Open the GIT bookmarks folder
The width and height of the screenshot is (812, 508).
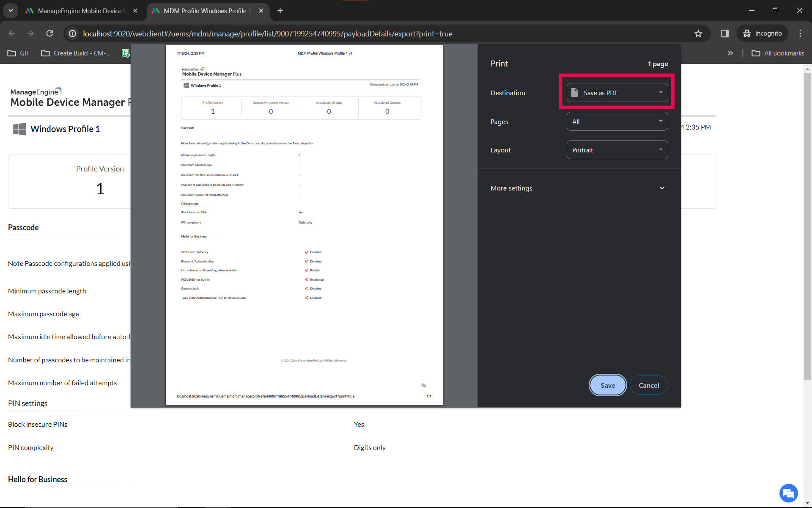coord(19,53)
